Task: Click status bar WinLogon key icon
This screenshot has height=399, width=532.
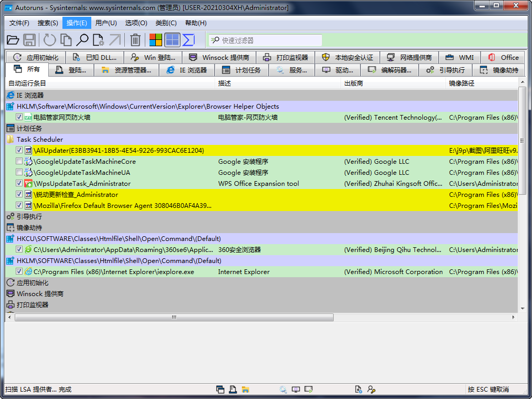Action: pyautogui.click(x=371, y=389)
